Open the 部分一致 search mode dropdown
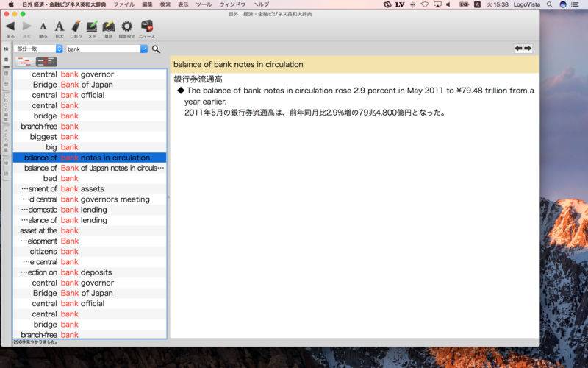The width and height of the screenshot is (588, 368). coord(38,49)
